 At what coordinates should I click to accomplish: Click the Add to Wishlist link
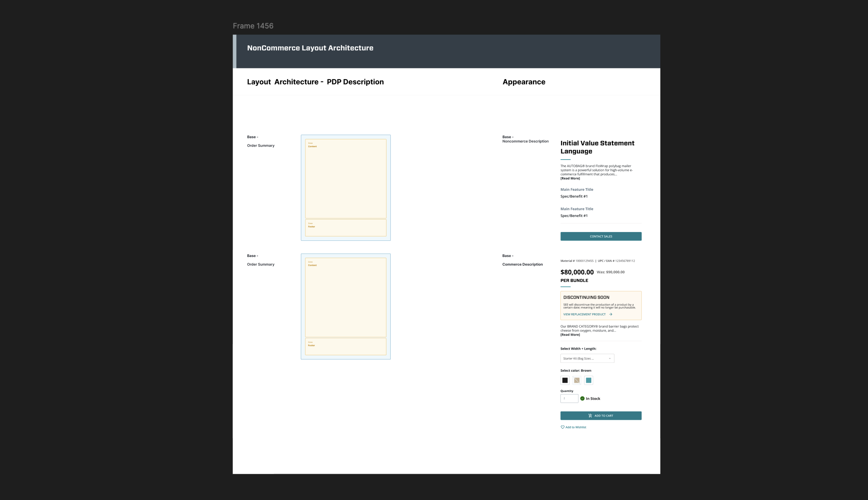pos(575,427)
